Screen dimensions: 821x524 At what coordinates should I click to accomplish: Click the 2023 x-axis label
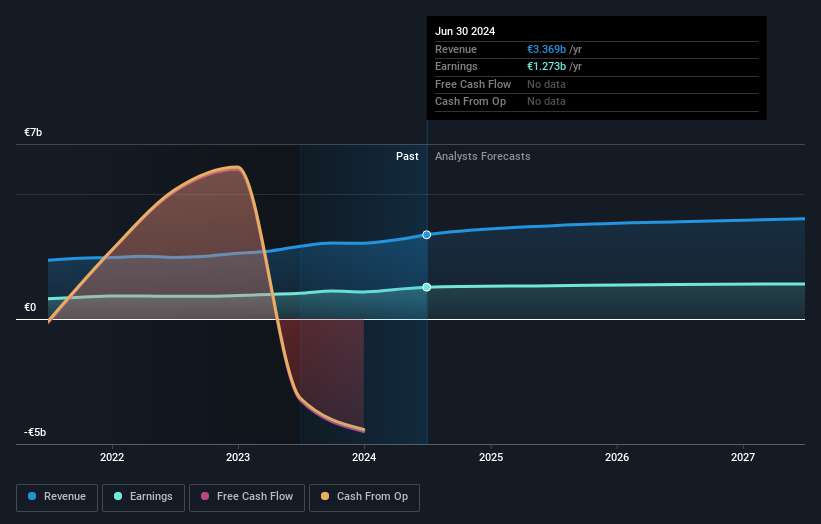238,458
